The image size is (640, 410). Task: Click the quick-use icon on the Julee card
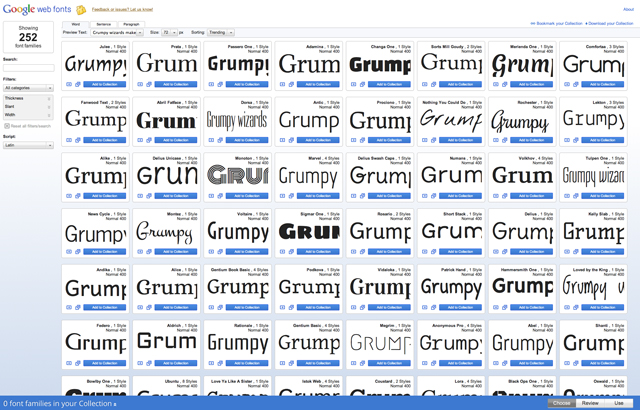coord(69,84)
